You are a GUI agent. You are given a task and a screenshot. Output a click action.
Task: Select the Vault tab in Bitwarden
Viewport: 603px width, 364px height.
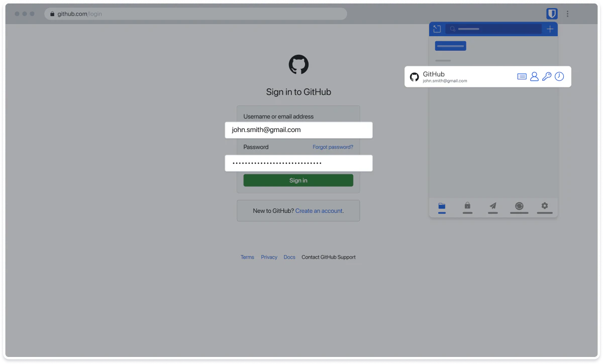point(442,207)
